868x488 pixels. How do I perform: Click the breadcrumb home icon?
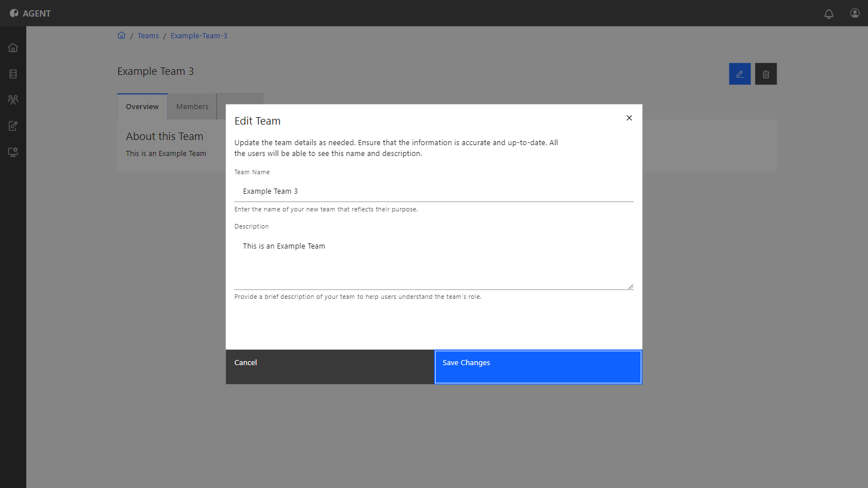122,35
